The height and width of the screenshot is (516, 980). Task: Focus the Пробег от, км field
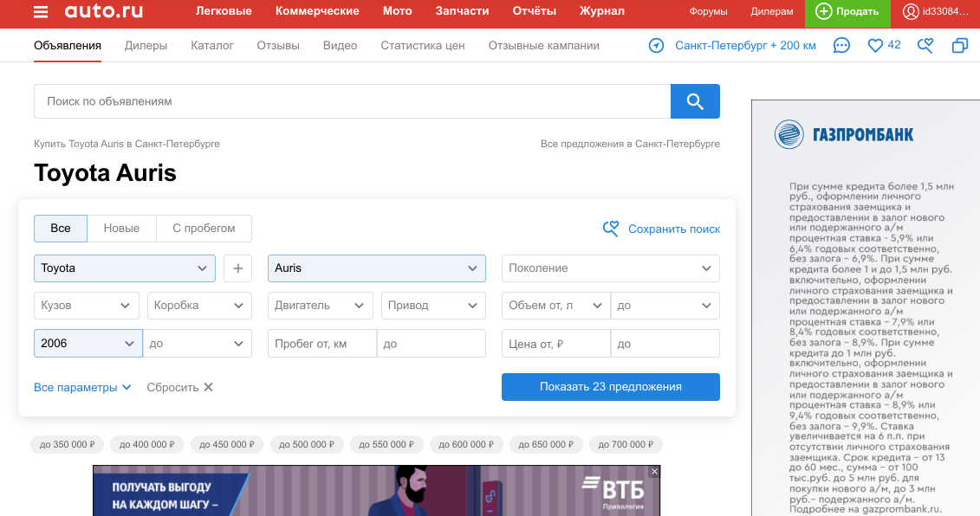(321, 344)
